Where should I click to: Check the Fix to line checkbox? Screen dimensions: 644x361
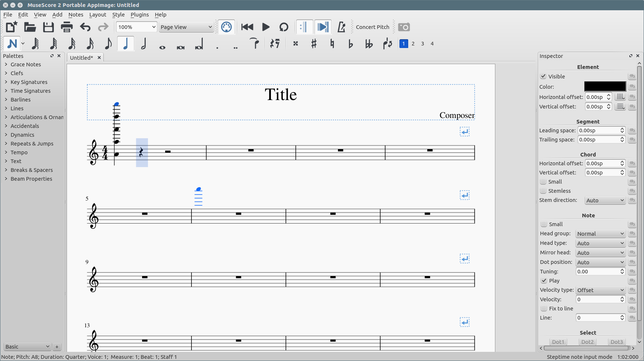pos(544,309)
